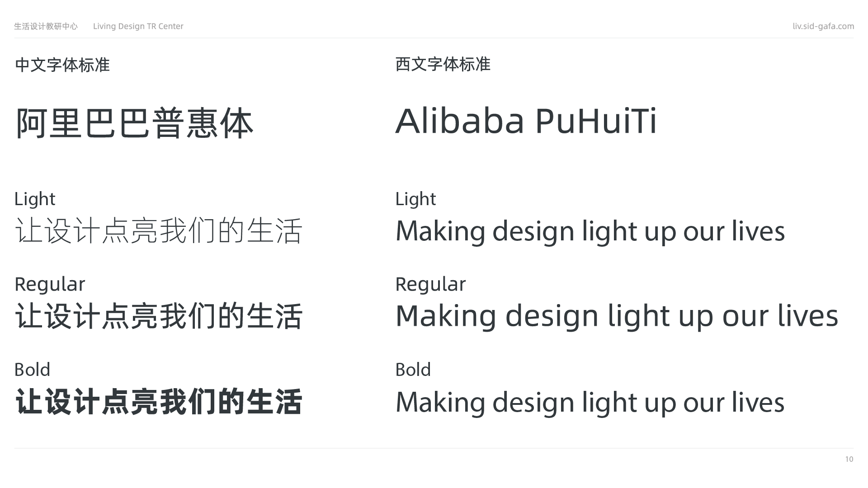Click the 生活设计教研中心 header text

[46, 26]
